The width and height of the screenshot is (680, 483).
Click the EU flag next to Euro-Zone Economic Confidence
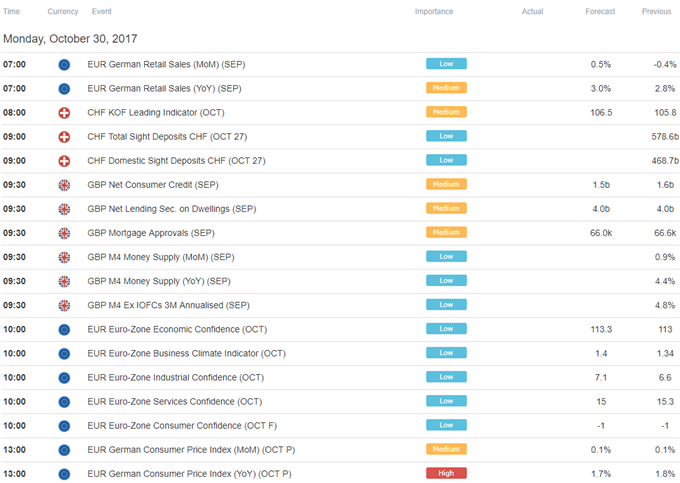65,329
